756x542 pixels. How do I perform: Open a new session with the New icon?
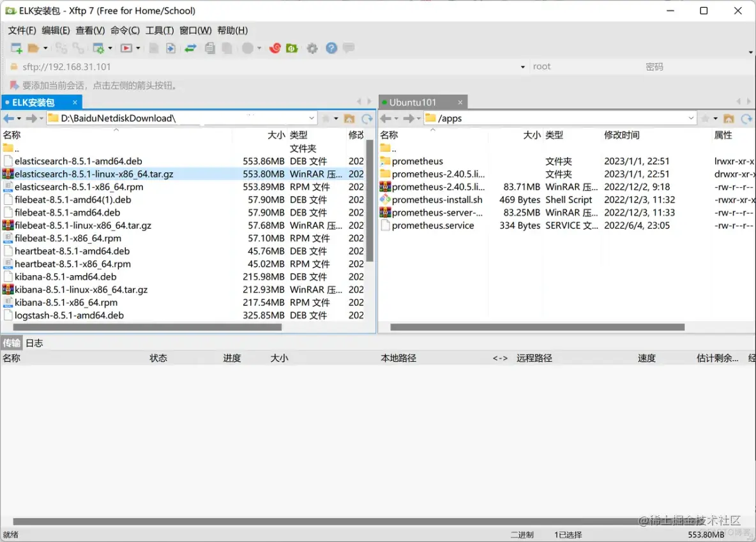click(15, 48)
